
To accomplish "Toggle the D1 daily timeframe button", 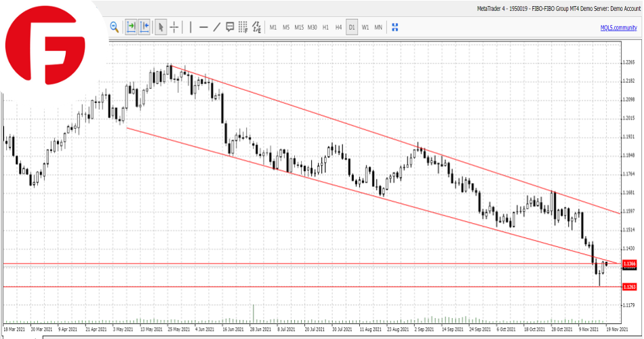I will [x=351, y=27].
